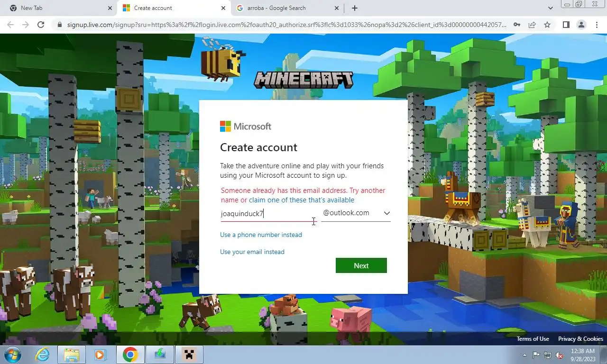Open the Minecraft creeper taskbar icon

(x=189, y=355)
